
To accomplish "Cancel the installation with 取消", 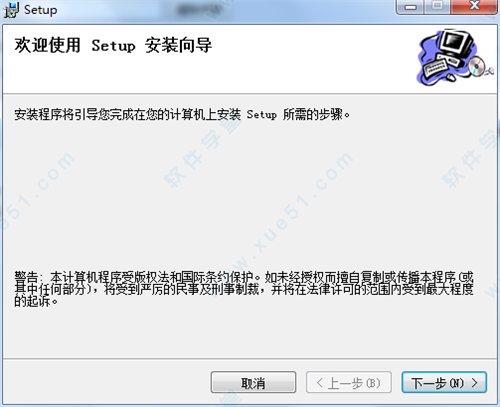I will [x=253, y=383].
